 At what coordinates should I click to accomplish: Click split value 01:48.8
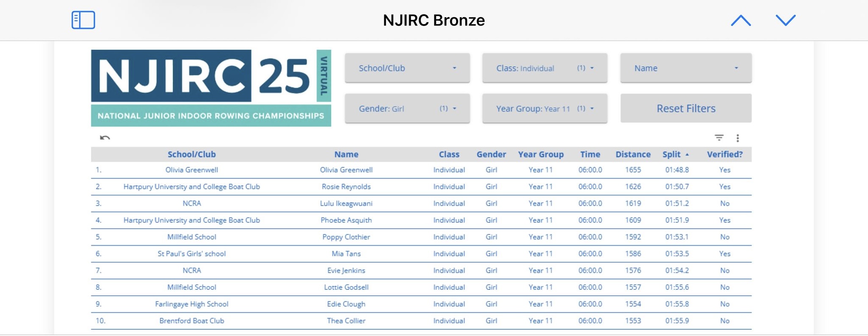click(x=677, y=170)
